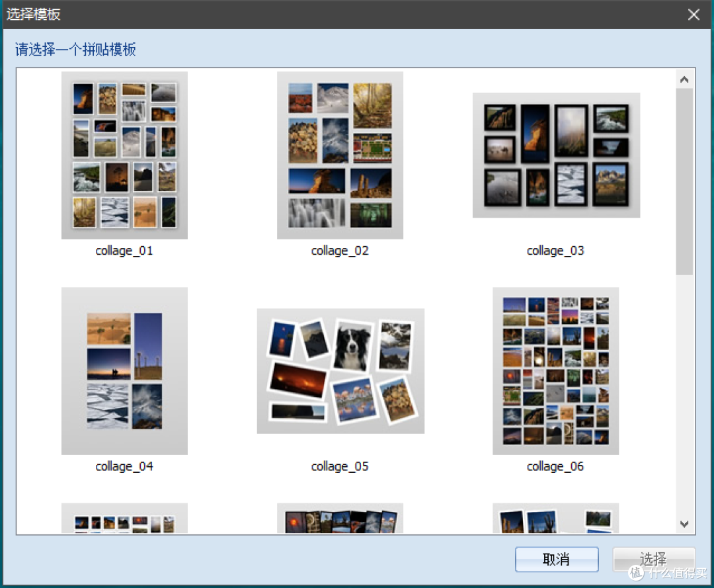Select partially visible template below collage_05
714x588 pixels.
coord(340,519)
